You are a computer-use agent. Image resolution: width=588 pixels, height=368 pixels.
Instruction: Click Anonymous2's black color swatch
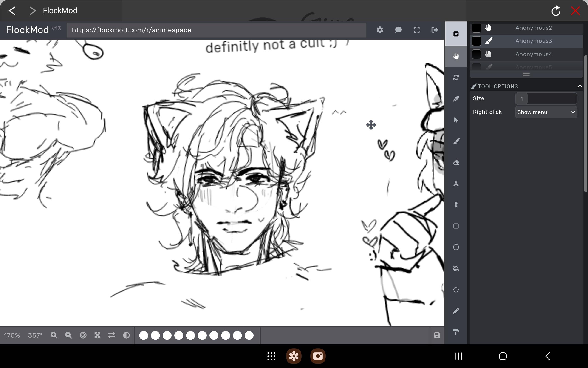coord(476,28)
